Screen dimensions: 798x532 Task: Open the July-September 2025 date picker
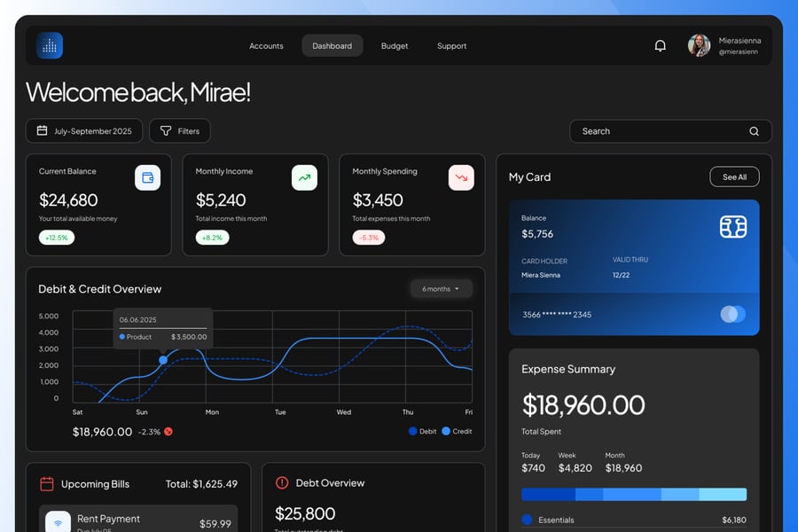tap(83, 131)
